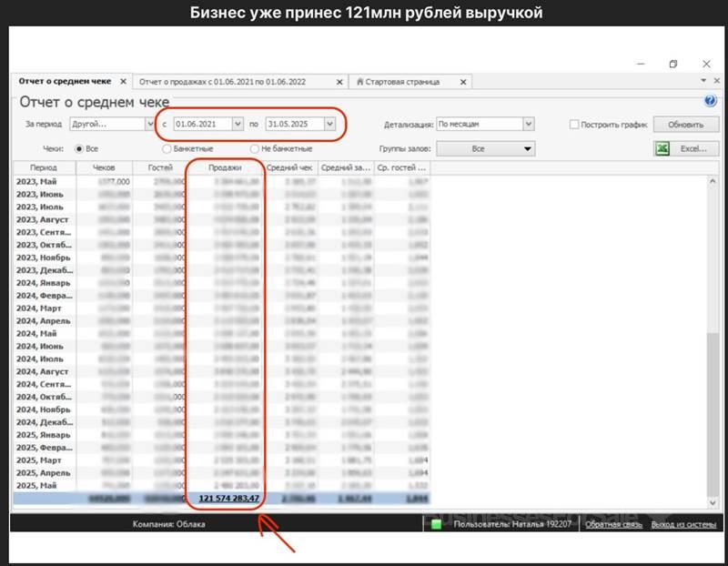Select the 'Не банкетные' radio button

click(254, 148)
